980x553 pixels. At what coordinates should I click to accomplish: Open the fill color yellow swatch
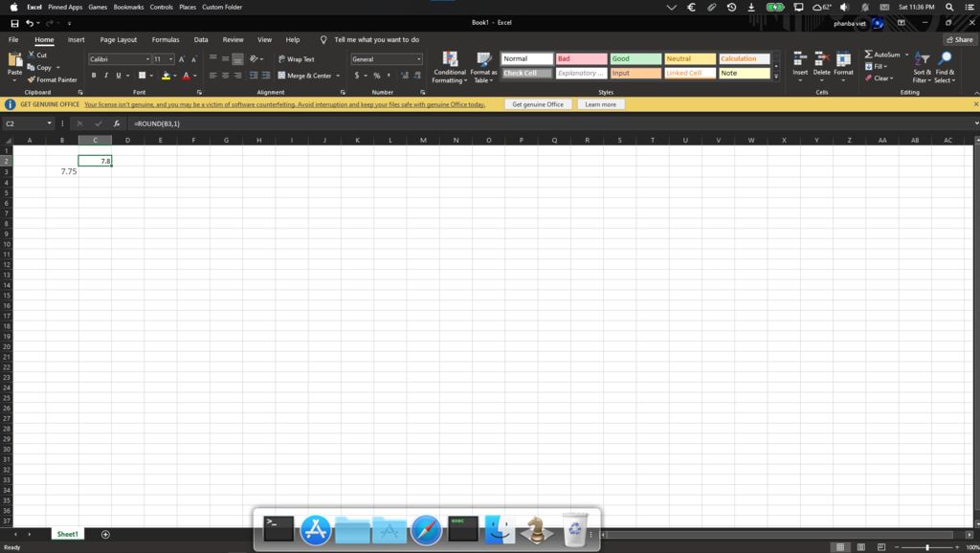point(166,76)
